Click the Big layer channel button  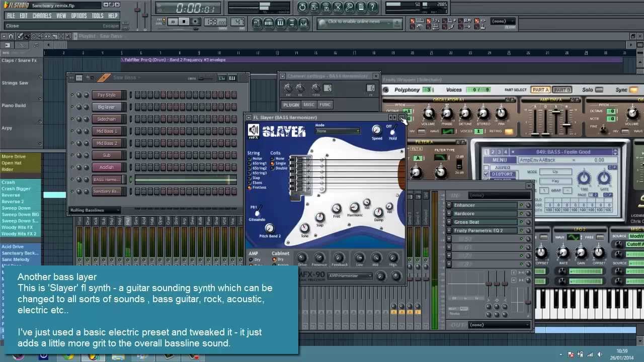(x=107, y=107)
